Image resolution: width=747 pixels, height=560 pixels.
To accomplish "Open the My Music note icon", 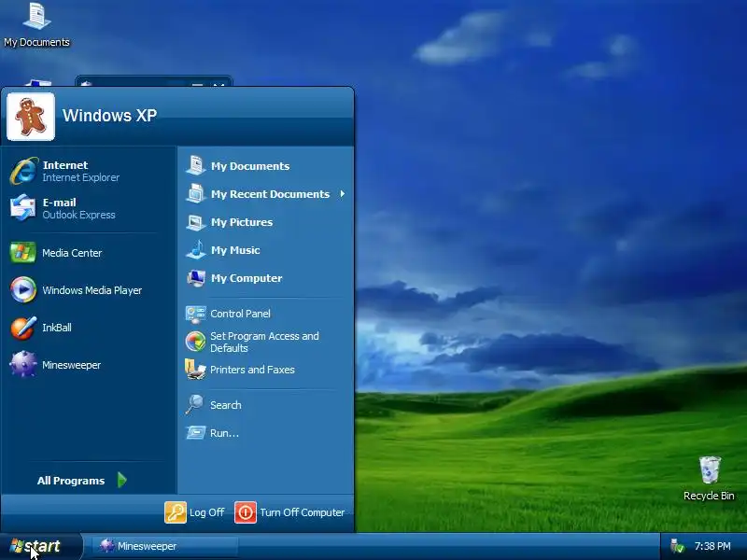I will click(x=196, y=249).
